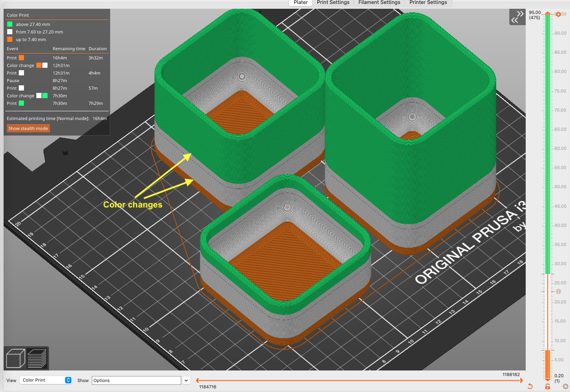Discard all custom changes with the revert arrow icon
This screenshot has width=570, height=392.
530,386
